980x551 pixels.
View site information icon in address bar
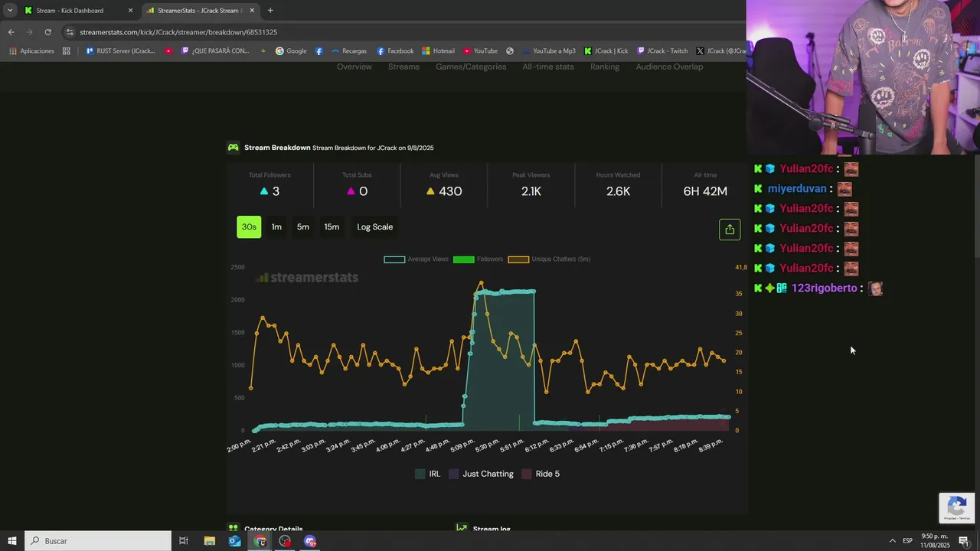[70, 32]
